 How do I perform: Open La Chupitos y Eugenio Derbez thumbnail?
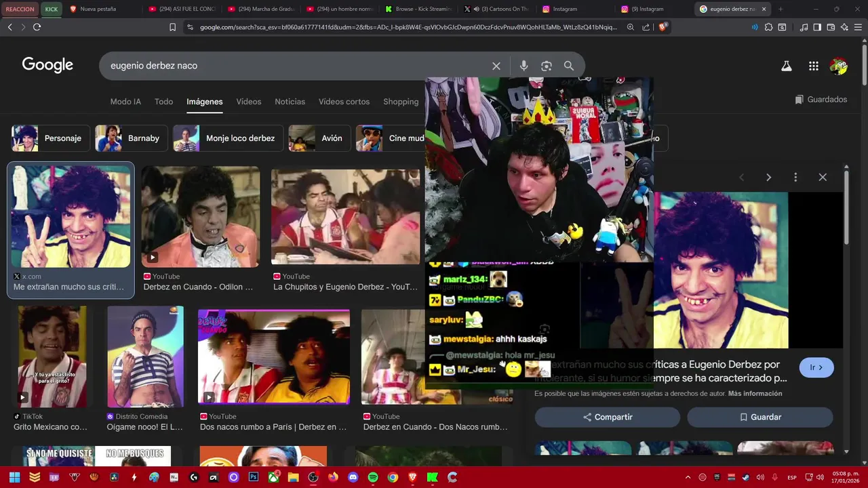click(346, 217)
